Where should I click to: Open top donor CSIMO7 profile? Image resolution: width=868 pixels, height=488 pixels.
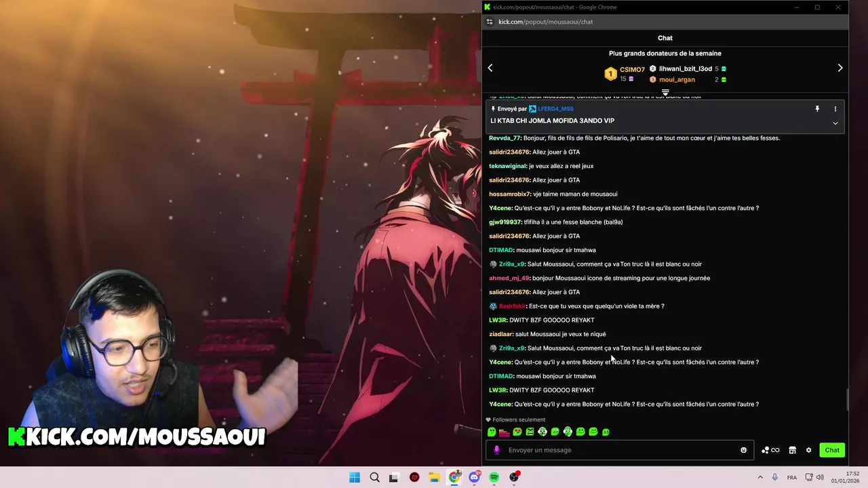coord(632,70)
